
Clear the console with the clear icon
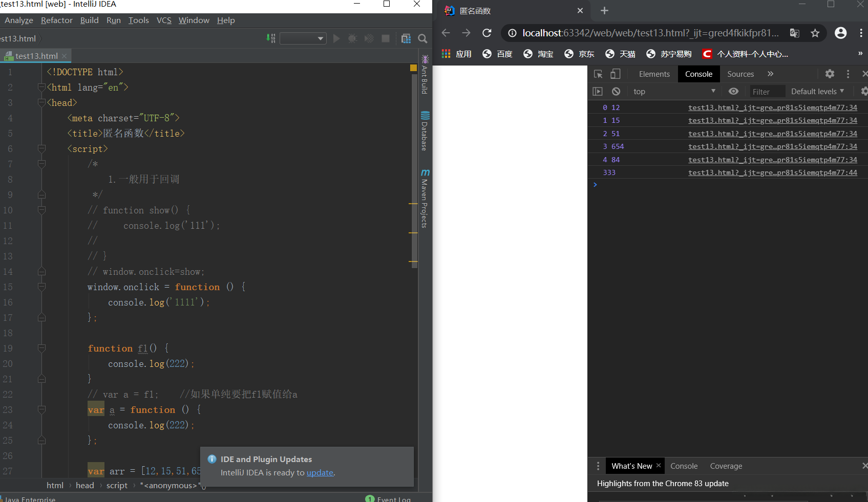pyautogui.click(x=616, y=91)
